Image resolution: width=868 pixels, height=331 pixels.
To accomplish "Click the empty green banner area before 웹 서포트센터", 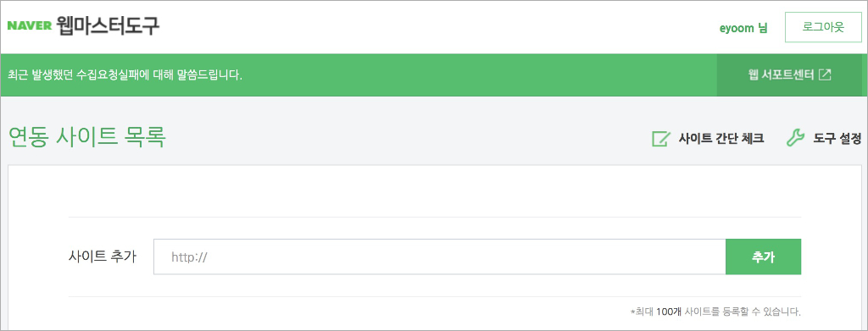I will [x=476, y=75].
